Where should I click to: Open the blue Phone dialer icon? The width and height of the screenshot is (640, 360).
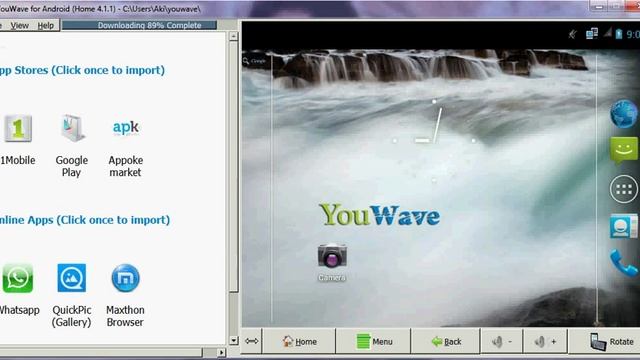[624, 263]
